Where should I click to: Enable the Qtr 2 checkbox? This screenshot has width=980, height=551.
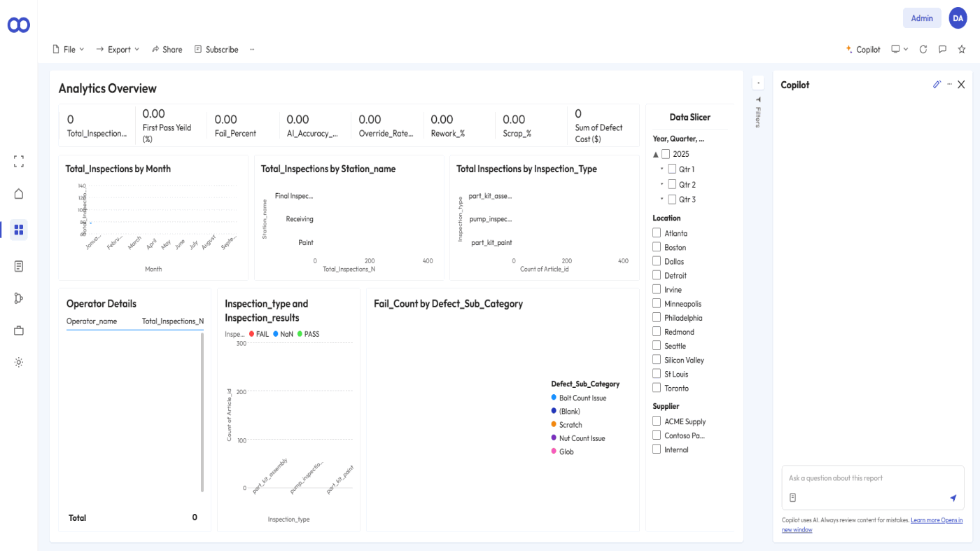pyautogui.click(x=672, y=184)
